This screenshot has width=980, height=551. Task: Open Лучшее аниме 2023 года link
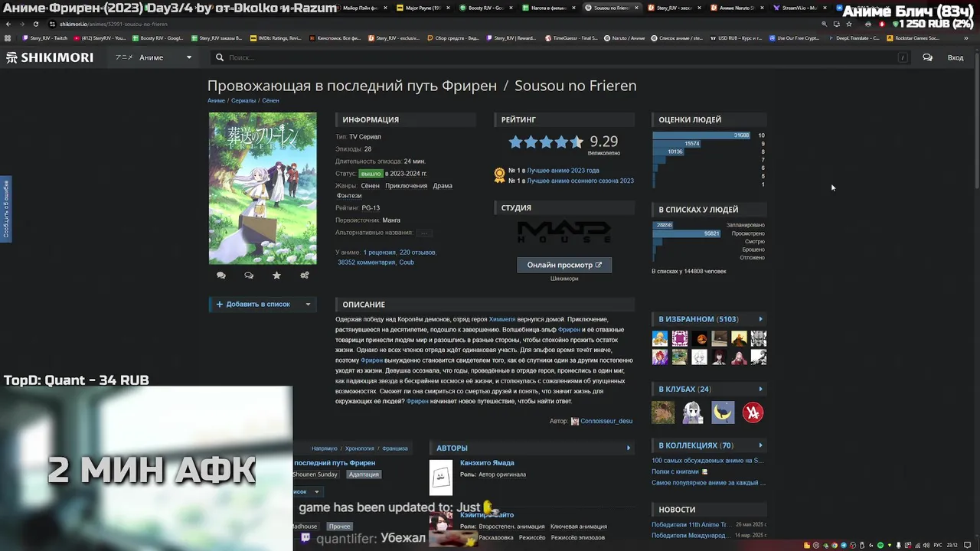563,171
